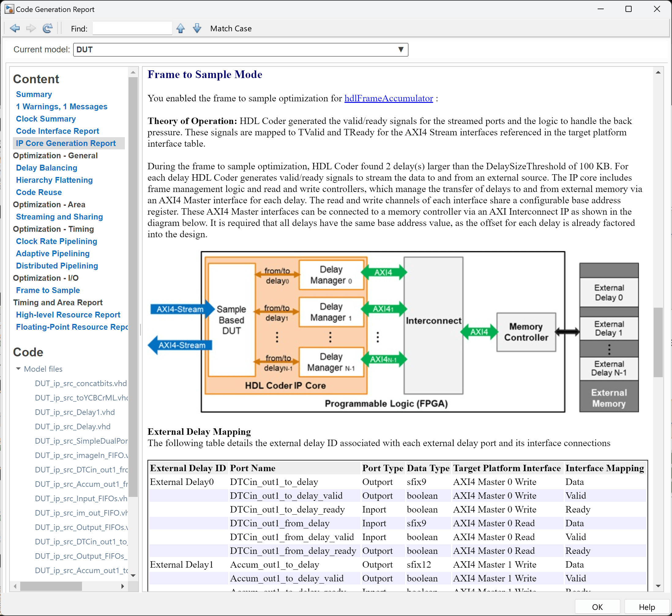Open the Clock Summary section
This screenshot has width=672, height=616.
click(46, 119)
